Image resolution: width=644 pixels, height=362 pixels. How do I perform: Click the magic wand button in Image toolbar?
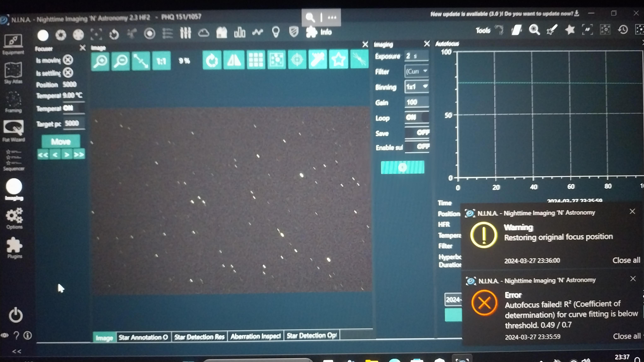[x=318, y=59]
